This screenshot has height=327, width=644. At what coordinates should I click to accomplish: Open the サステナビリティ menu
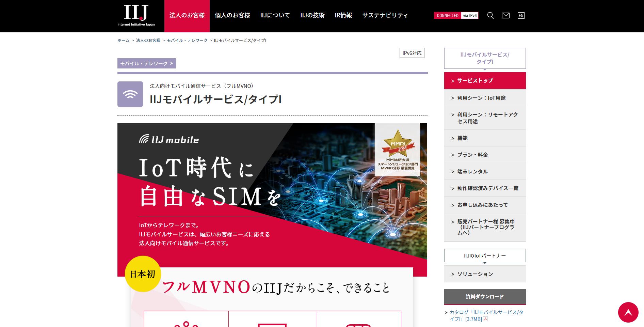pyautogui.click(x=385, y=15)
